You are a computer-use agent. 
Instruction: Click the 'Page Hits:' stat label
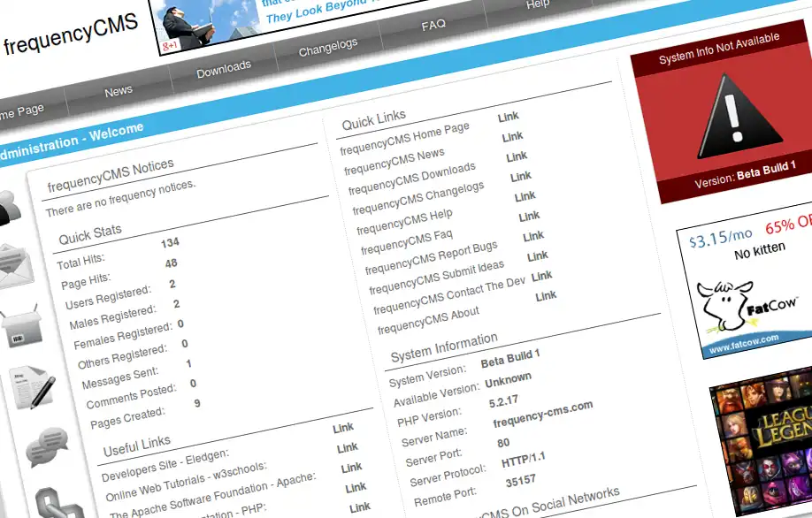coord(86,281)
